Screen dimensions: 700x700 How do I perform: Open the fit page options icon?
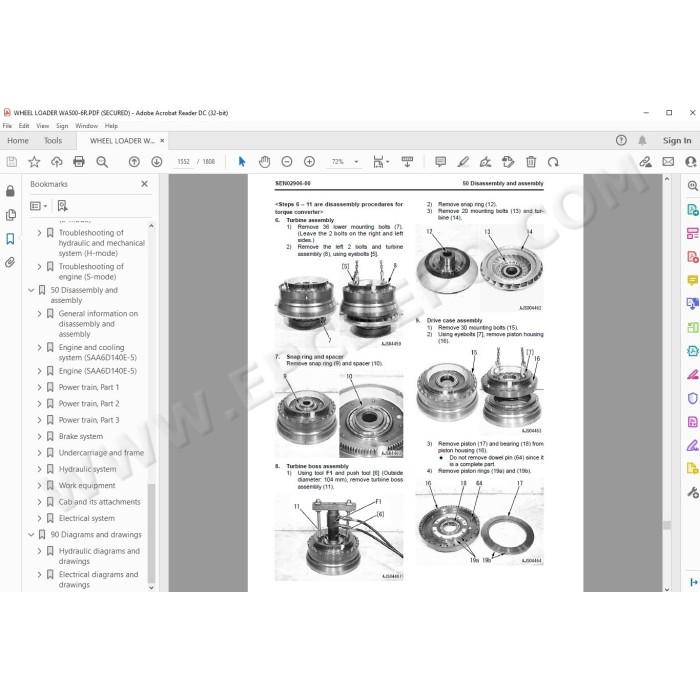click(x=381, y=162)
